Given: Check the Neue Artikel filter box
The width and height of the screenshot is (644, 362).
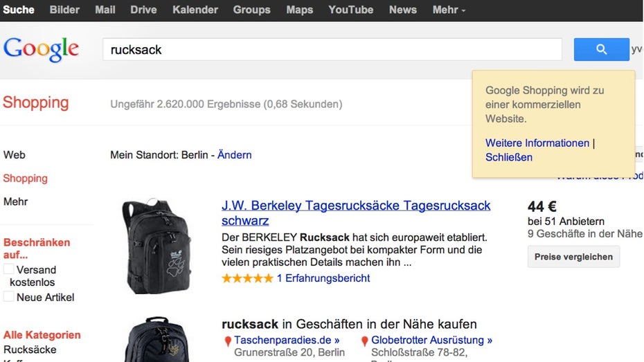Looking at the screenshot, I should coord(9,297).
